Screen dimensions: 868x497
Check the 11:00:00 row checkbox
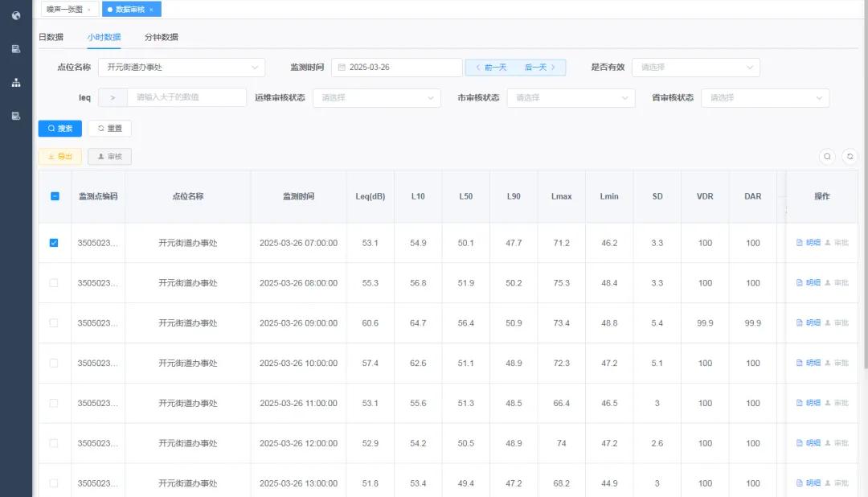point(54,403)
